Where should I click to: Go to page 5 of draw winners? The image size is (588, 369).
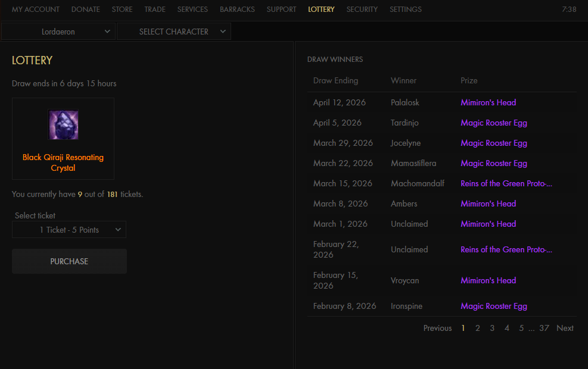521,328
